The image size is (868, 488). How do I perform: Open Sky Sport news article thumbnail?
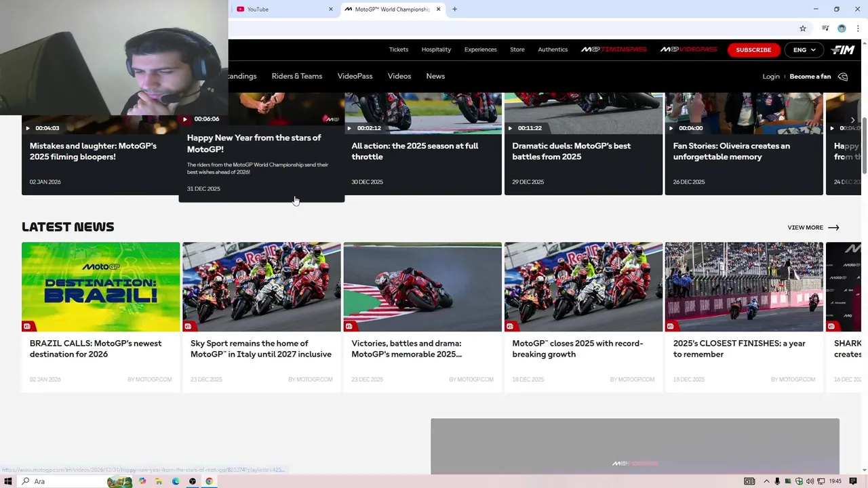[x=261, y=287]
